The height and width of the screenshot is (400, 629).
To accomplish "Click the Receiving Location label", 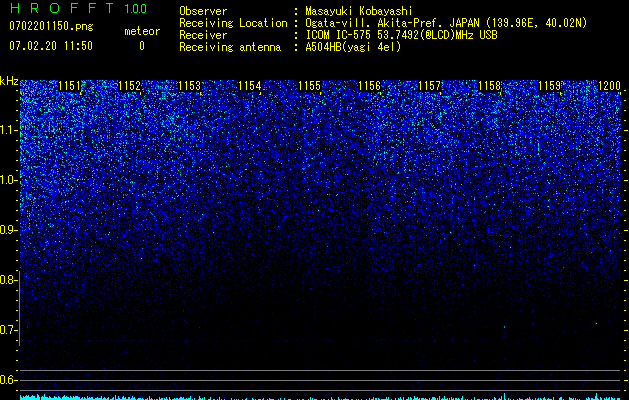I will 233,23.
